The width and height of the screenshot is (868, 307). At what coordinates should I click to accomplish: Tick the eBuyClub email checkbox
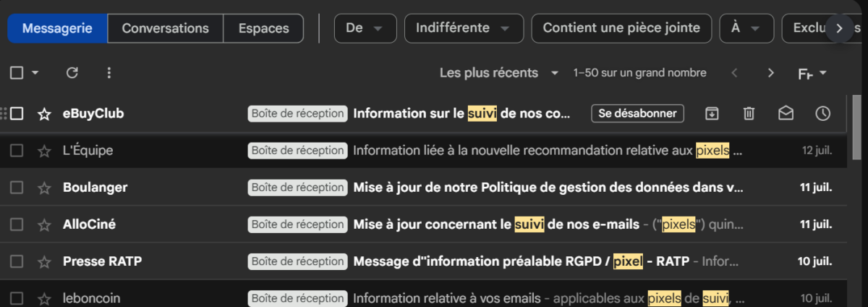17,114
